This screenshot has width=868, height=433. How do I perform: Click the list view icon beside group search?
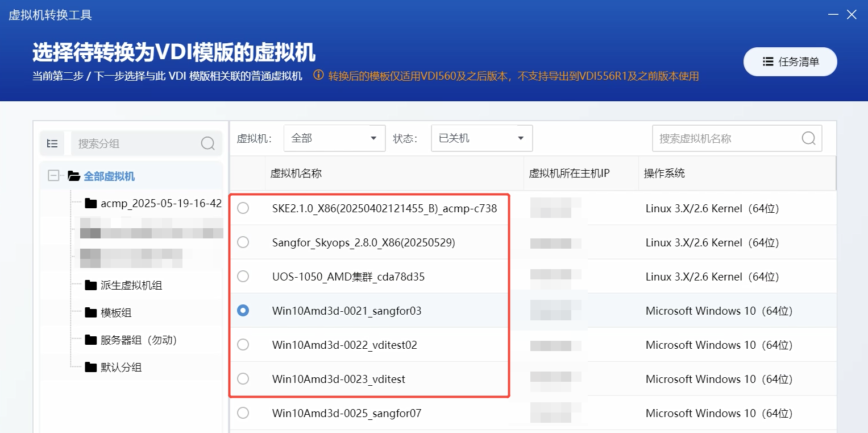[52, 143]
